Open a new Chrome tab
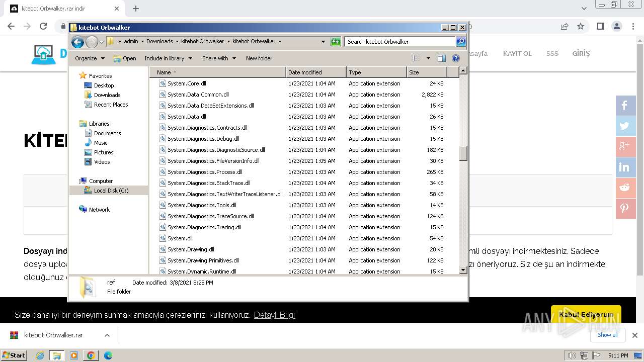 (136, 9)
